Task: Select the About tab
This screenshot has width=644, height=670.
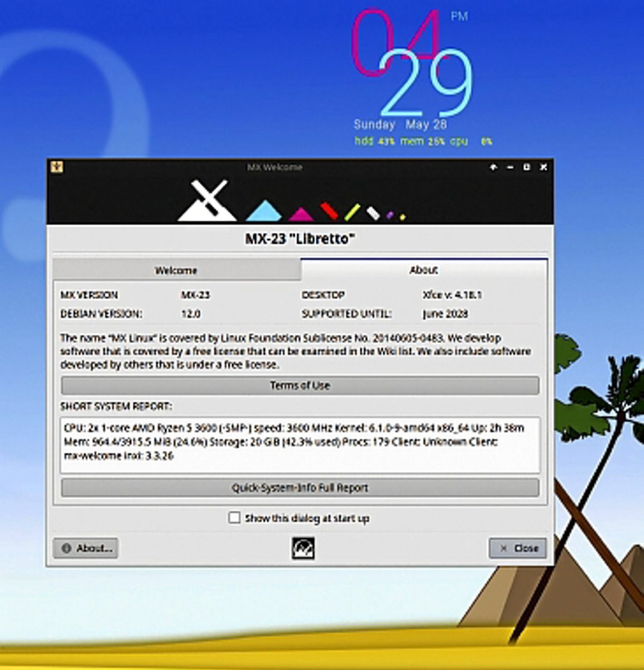Action: pyautogui.click(x=423, y=270)
